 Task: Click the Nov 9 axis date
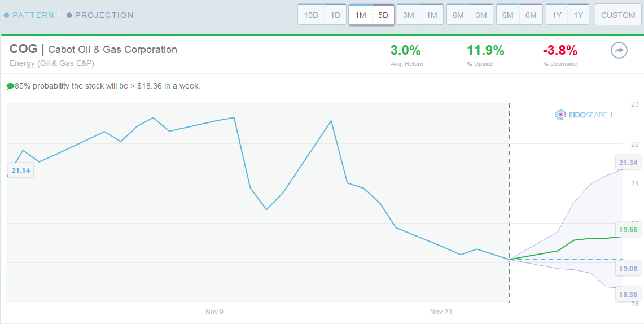(214, 312)
